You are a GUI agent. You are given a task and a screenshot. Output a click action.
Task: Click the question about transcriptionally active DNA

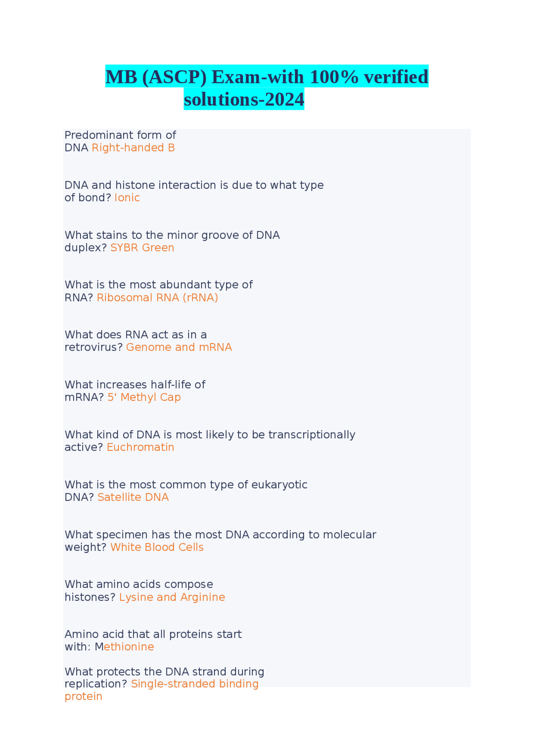pyautogui.click(x=210, y=435)
